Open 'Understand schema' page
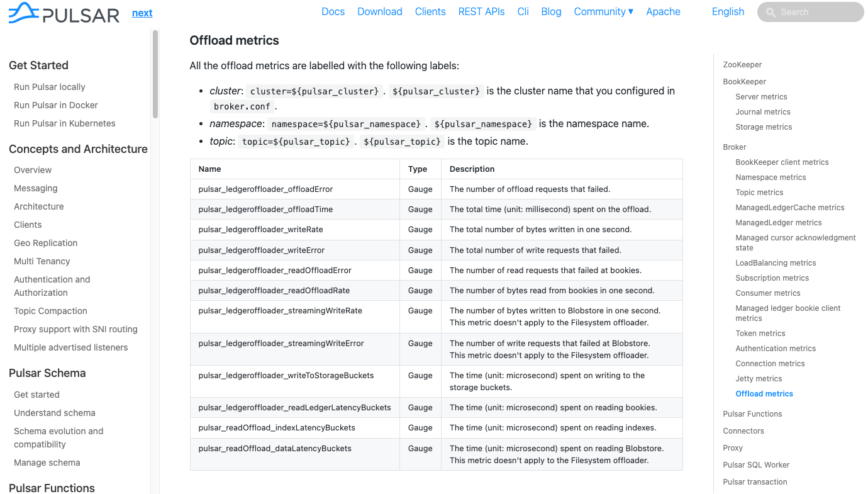The image size is (868, 494). coord(55,413)
